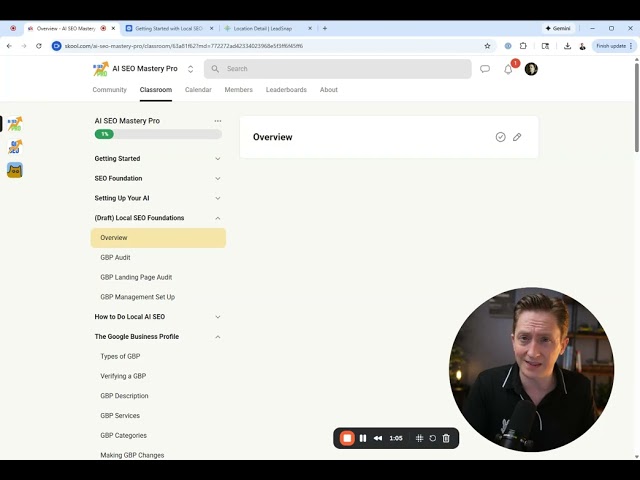Image resolution: width=640 pixels, height=480 pixels.
Task: Click the webcam bubble of the presenter
Action: (531, 369)
